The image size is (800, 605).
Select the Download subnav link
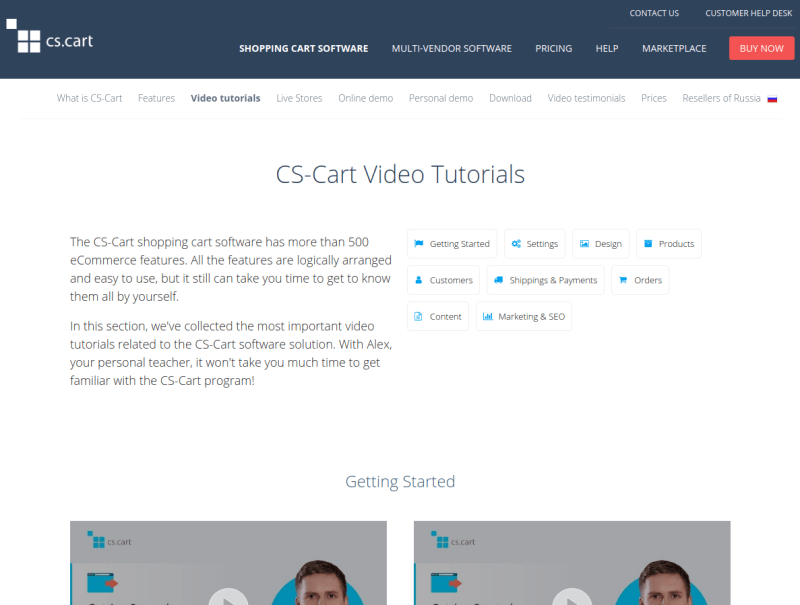[510, 98]
